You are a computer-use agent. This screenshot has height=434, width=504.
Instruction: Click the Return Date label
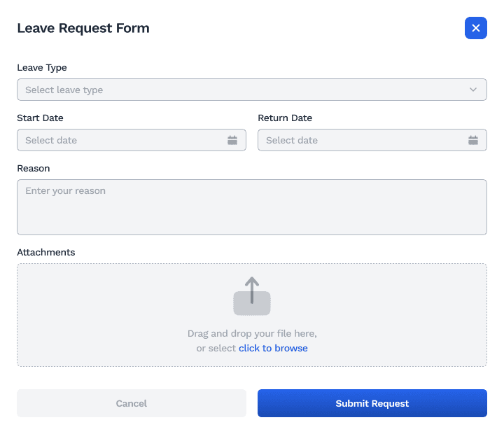pos(285,118)
